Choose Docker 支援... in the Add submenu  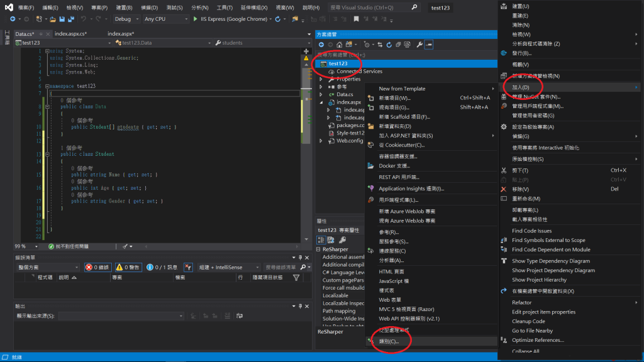[431, 166]
